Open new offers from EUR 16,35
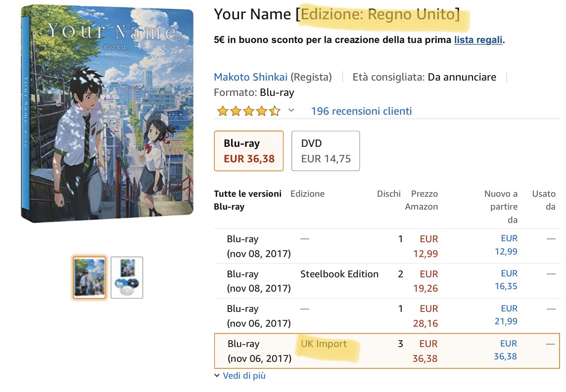The width and height of the screenshot is (566, 392). point(506,280)
